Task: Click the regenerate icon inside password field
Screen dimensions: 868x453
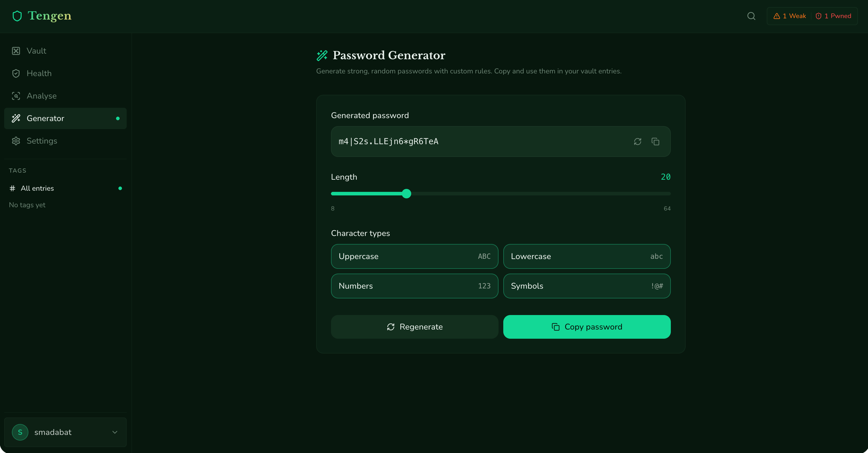Action: [x=637, y=142]
